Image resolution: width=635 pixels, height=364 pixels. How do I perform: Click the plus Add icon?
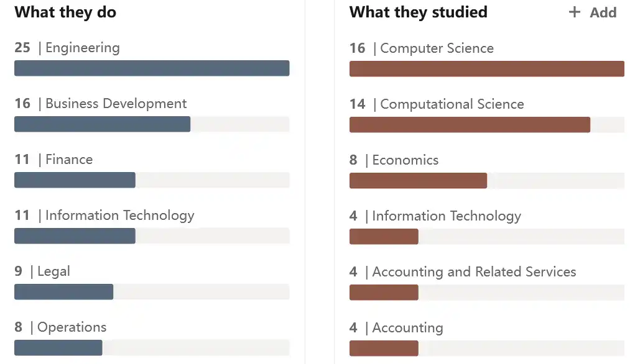click(x=574, y=12)
